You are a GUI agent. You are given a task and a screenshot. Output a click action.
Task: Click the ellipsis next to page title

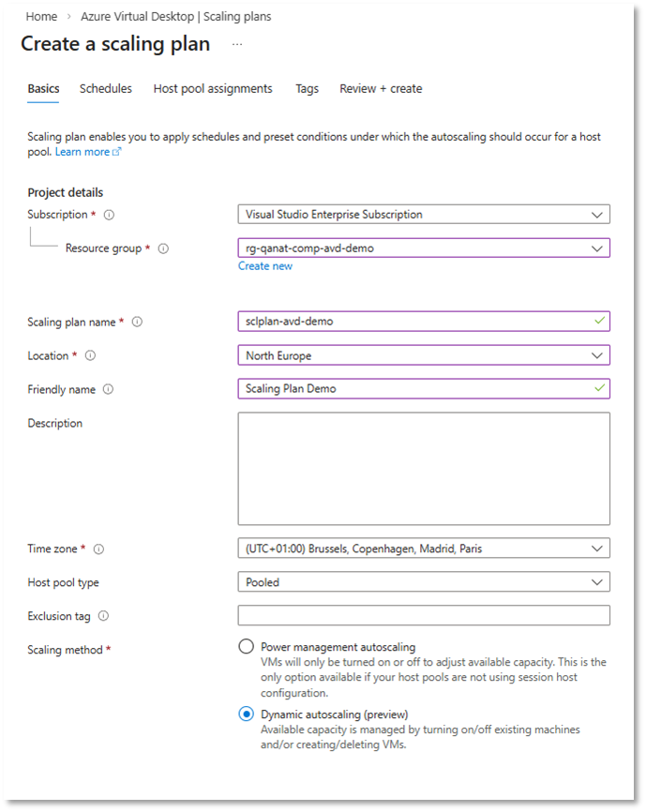pyautogui.click(x=237, y=43)
